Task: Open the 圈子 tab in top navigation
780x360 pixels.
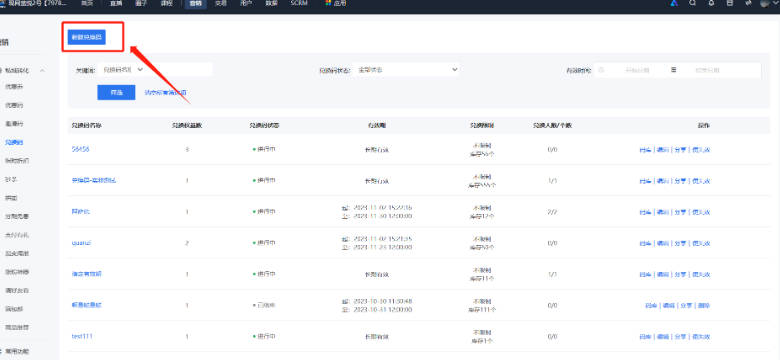Action: click(141, 3)
